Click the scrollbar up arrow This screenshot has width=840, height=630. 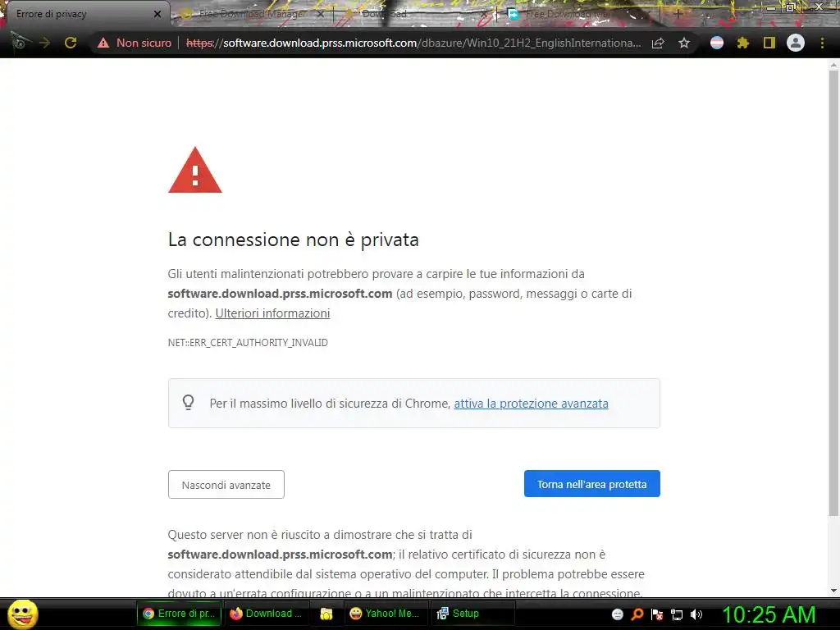click(x=833, y=65)
